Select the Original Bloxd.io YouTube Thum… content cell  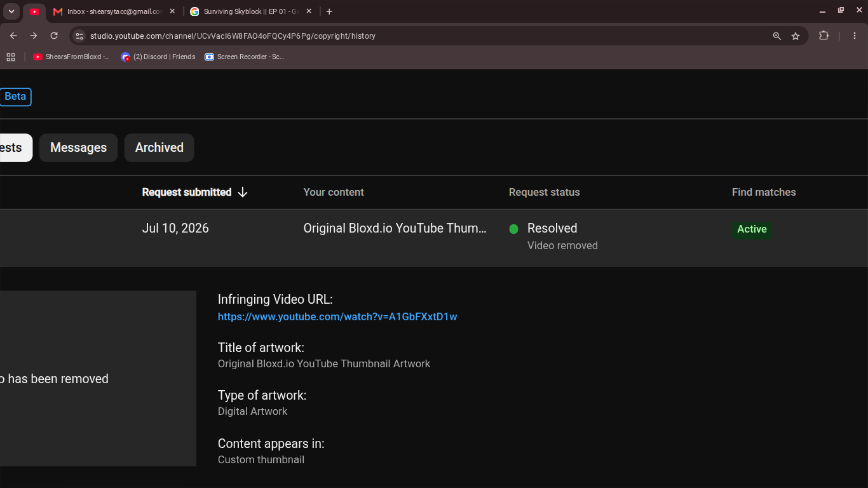coord(395,228)
